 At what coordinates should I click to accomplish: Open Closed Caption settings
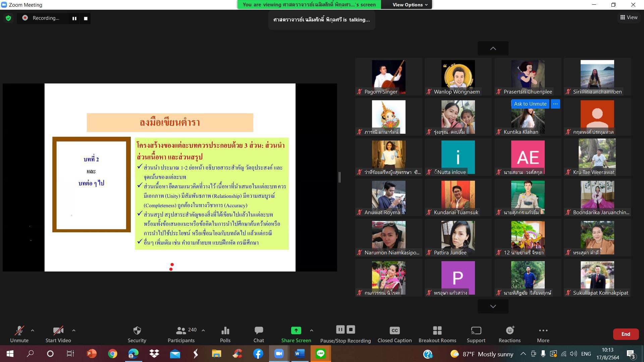[394, 334]
